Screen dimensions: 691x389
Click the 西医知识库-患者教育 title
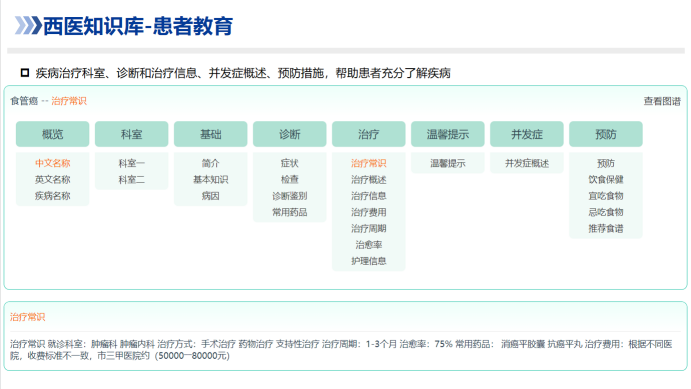[137, 26]
